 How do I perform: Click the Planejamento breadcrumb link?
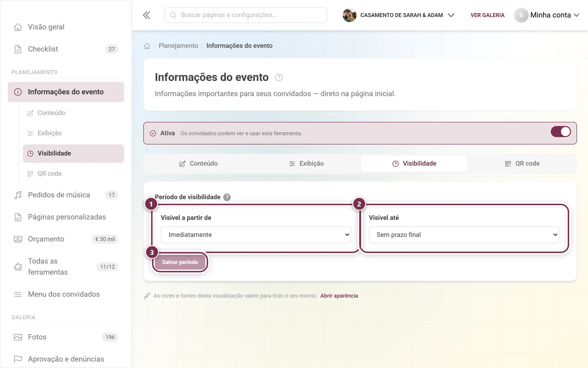coord(178,46)
